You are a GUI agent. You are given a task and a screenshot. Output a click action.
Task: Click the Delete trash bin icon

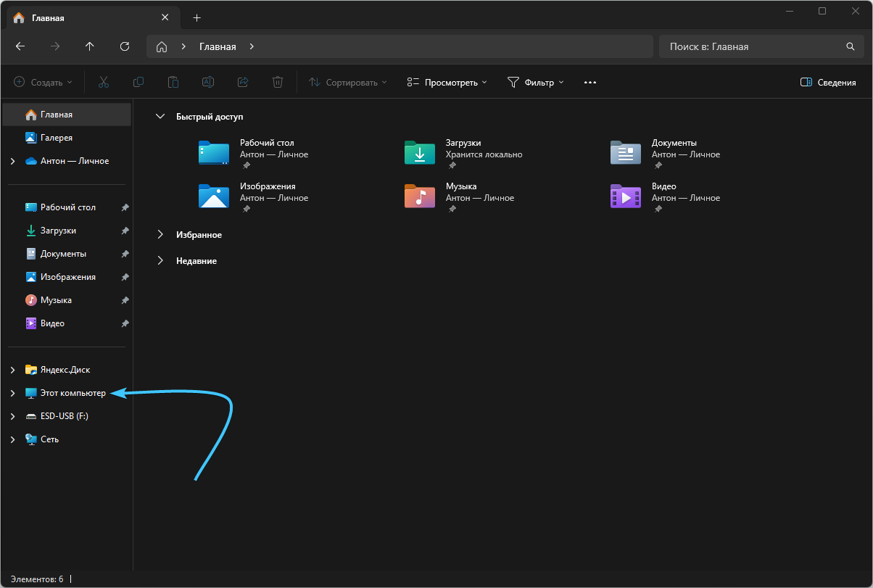coord(277,83)
